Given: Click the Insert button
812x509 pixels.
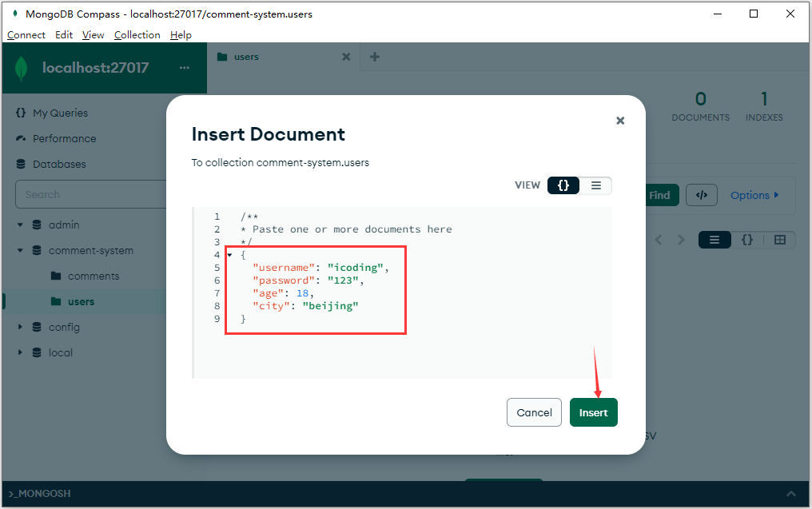Looking at the screenshot, I should pyautogui.click(x=593, y=412).
